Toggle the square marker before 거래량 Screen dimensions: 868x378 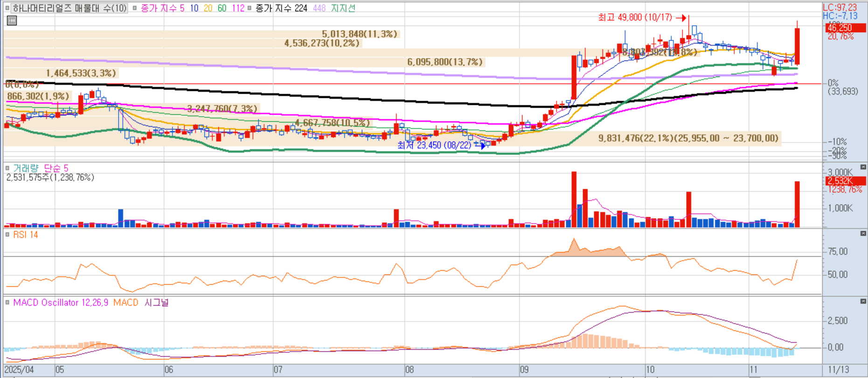7,168
